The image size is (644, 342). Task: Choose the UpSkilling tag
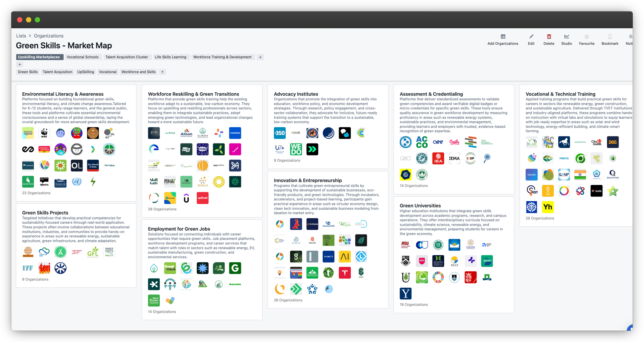pyautogui.click(x=86, y=72)
